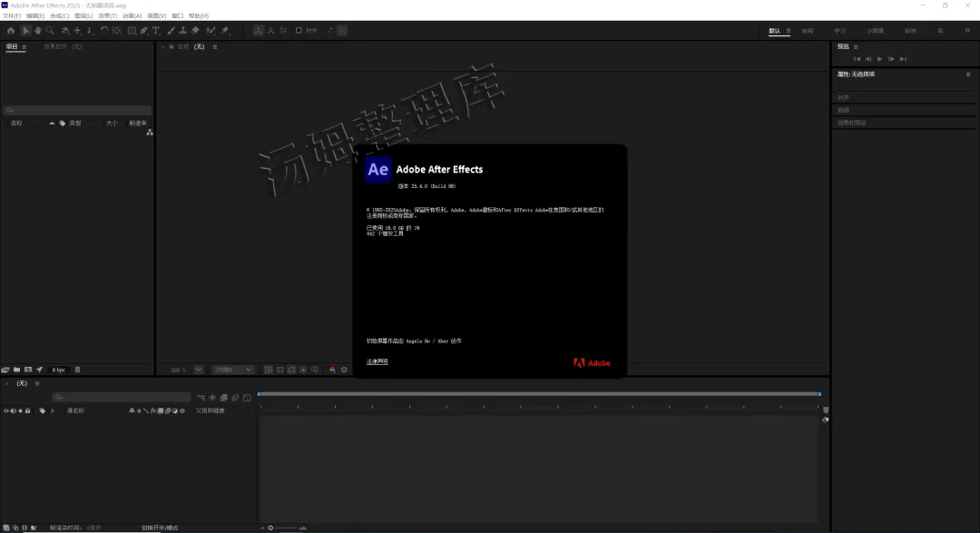Select the Selection arrow tool
The width and height of the screenshot is (980, 533).
point(25,30)
